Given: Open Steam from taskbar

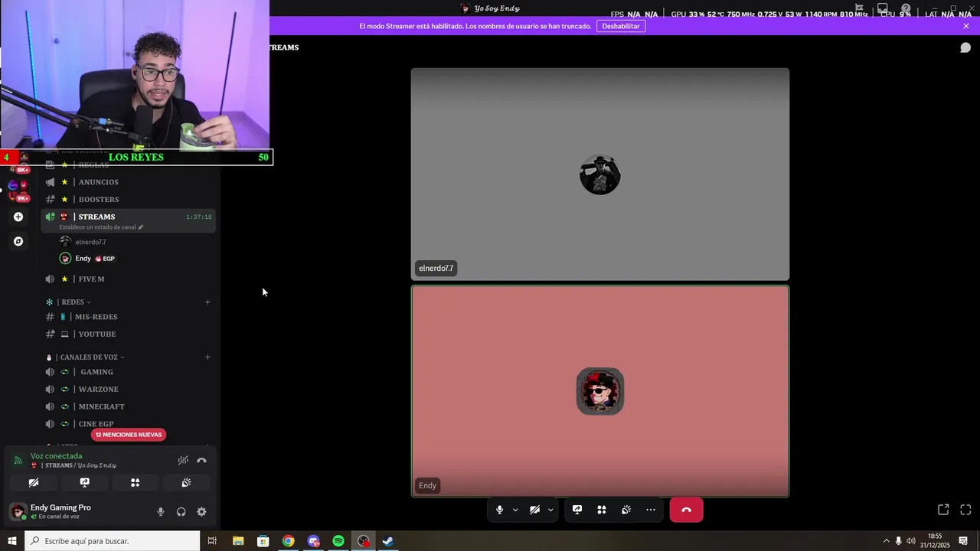Looking at the screenshot, I should coord(388,541).
